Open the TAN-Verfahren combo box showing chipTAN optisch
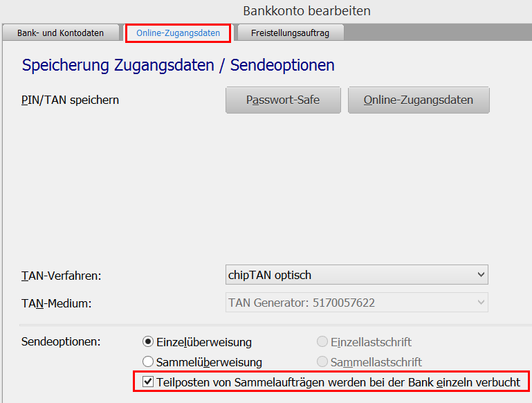Screen dimensions: 532x403 pyautogui.click(x=349, y=275)
